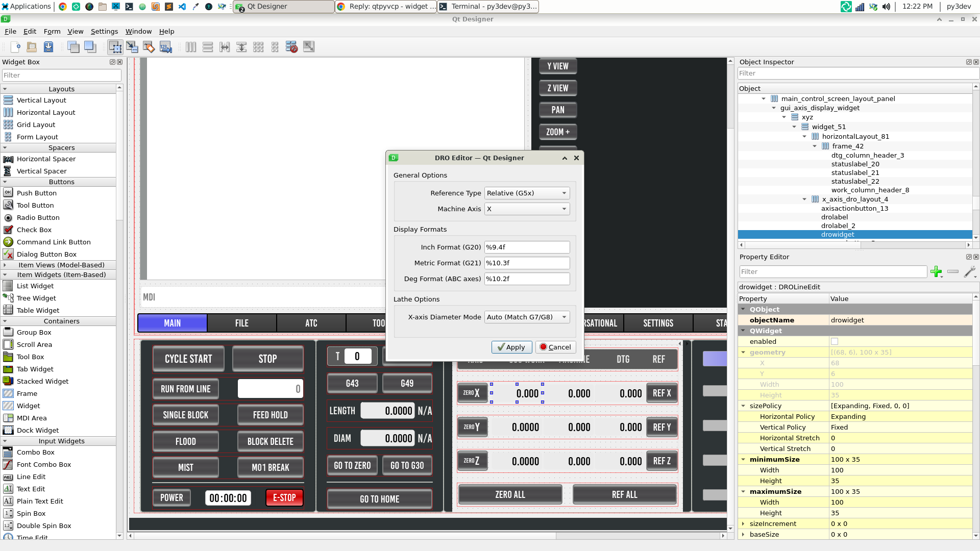
Task: Click the remove dynamic property minus icon
Action: [953, 272]
